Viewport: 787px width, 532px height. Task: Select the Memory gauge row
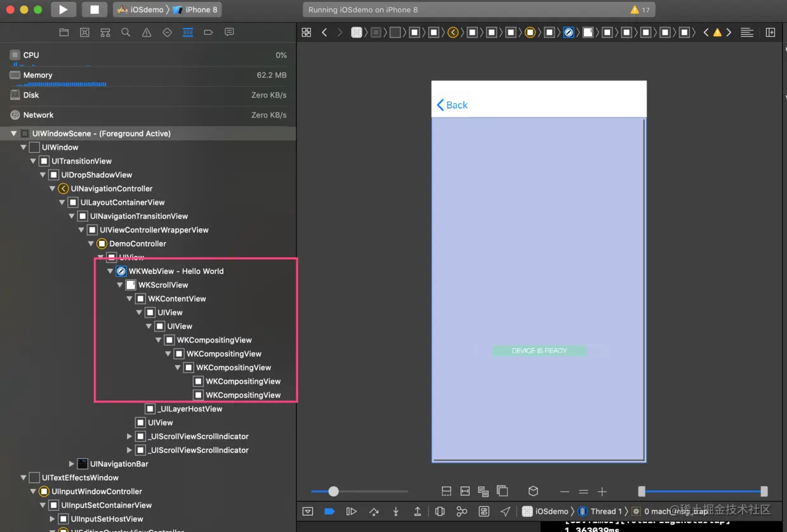click(148, 76)
